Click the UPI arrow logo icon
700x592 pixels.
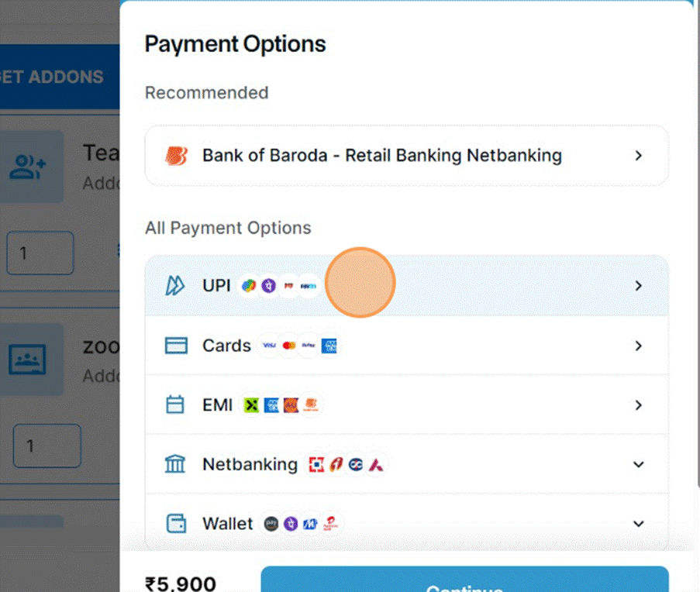point(176,286)
